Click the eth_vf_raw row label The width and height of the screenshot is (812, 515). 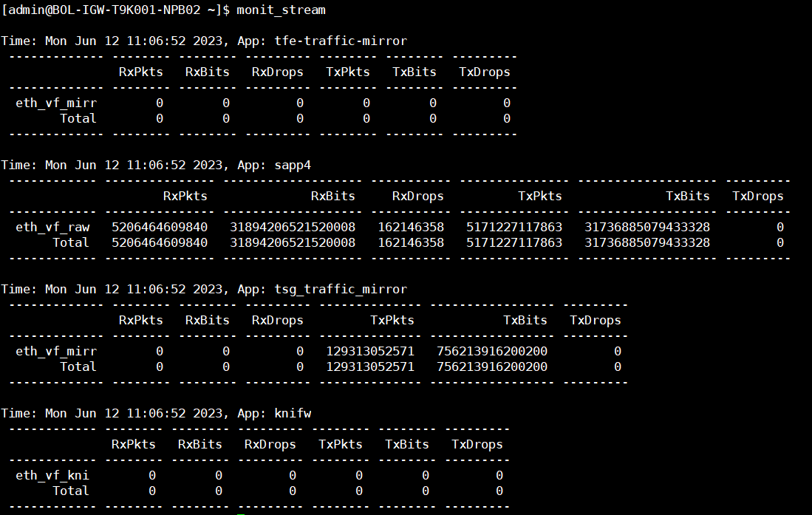pos(52,227)
